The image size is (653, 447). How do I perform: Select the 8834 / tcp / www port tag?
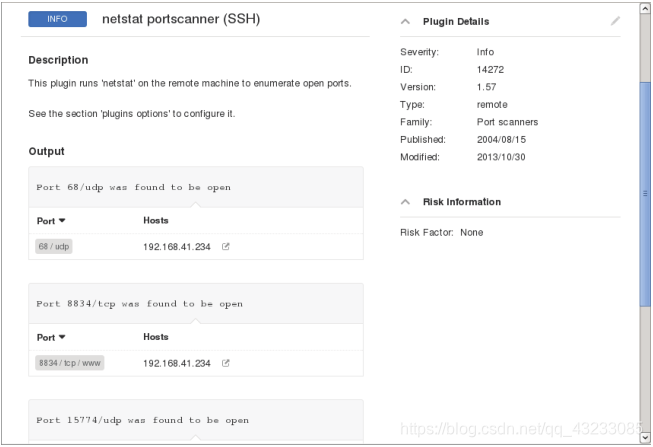tap(70, 363)
